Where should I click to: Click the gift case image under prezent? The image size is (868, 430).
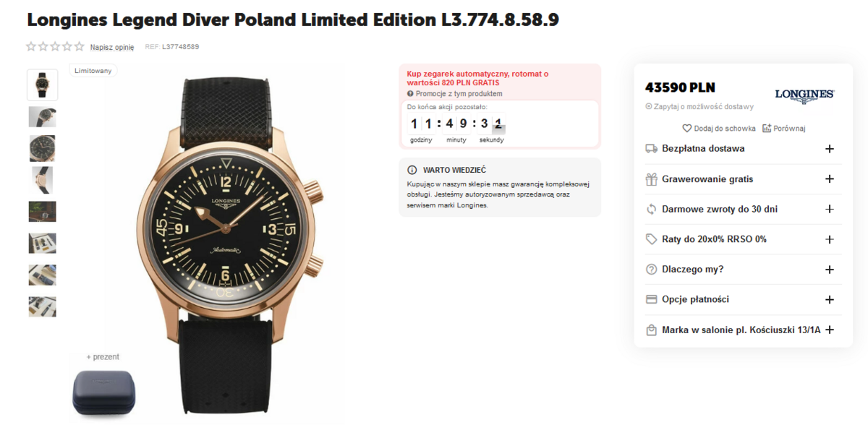click(103, 392)
